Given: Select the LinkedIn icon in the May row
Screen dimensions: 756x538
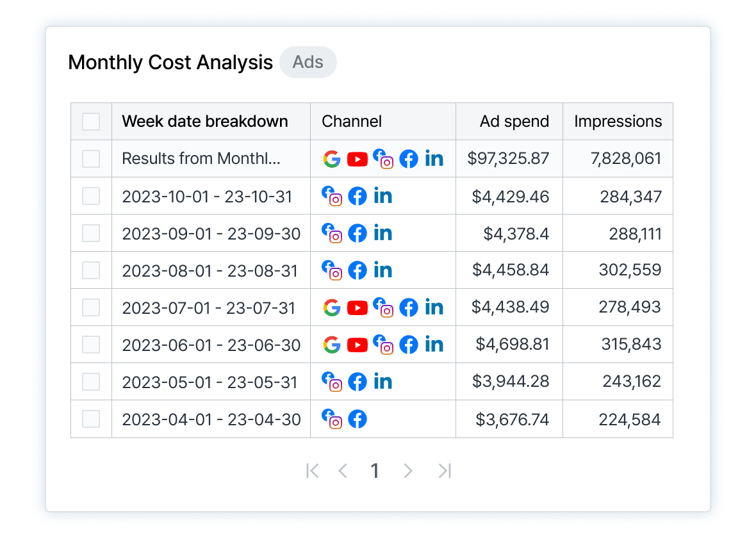Looking at the screenshot, I should pos(383,382).
